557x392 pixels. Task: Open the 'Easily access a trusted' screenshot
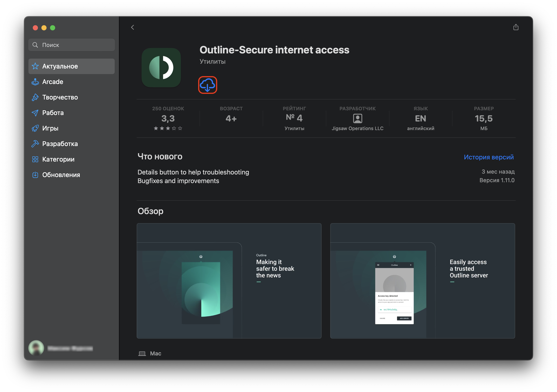click(x=422, y=281)
